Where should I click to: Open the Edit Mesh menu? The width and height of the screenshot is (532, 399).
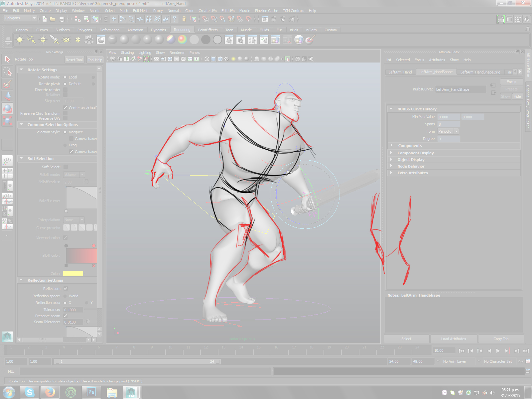pyautogui.click(x=141, y=11)
